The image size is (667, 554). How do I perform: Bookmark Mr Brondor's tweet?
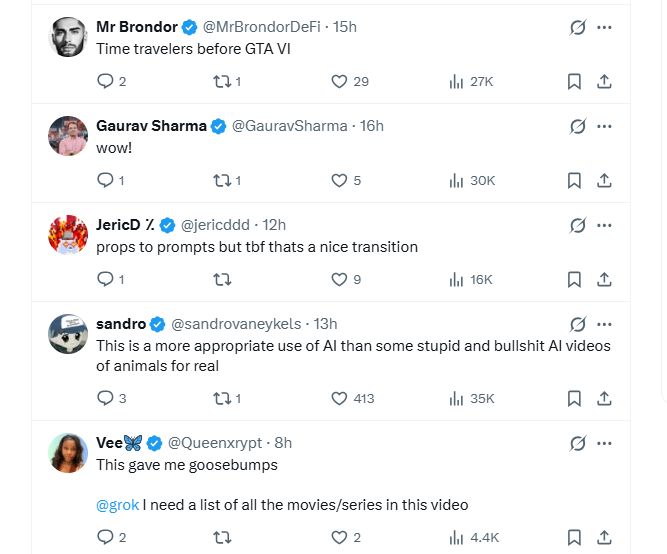click(574, 82)
